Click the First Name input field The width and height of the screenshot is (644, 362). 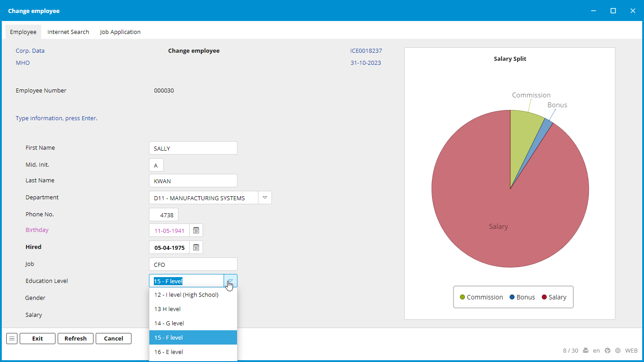click(x=193, y=148)
